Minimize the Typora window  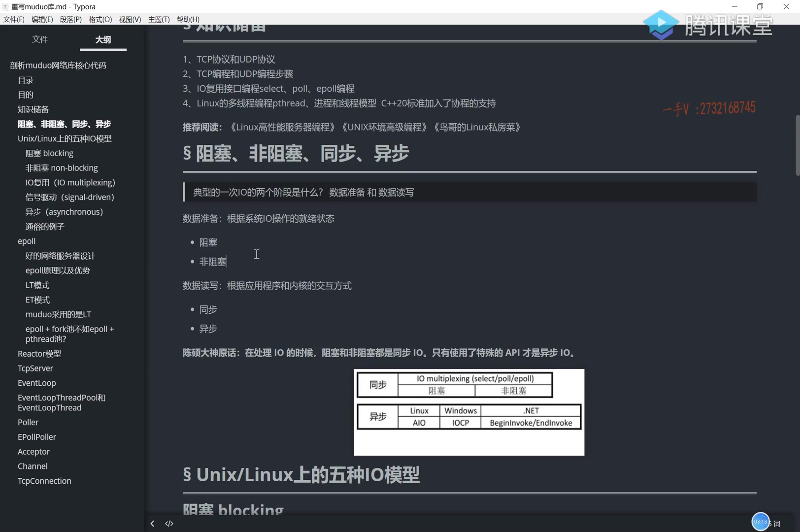click(x=734, y=6)
